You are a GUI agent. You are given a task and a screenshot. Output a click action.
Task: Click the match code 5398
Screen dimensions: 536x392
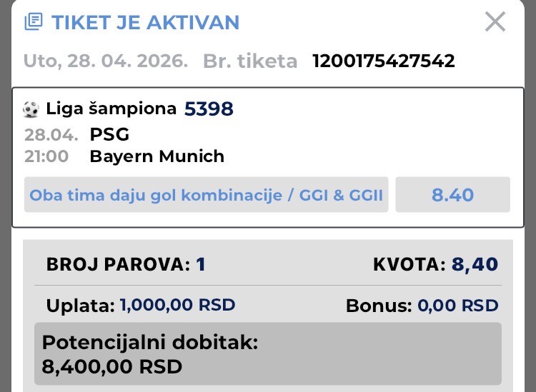pos(209,109)
